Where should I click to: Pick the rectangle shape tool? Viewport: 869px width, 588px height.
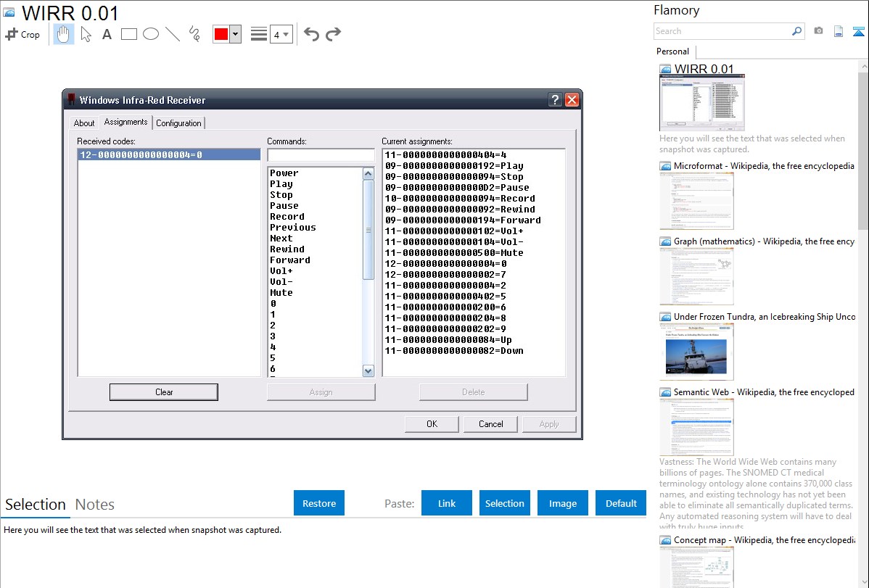pos(129,34)
